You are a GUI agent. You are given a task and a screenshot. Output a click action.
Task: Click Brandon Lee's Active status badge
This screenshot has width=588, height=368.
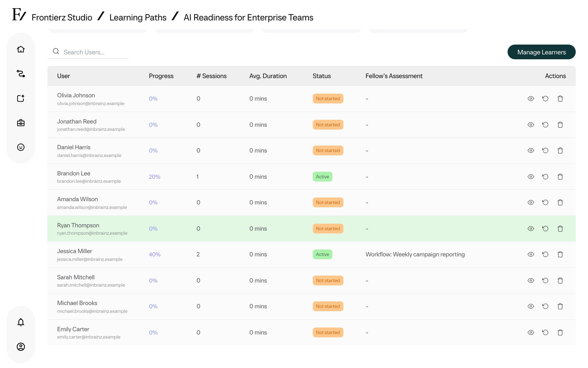point(322,176)
